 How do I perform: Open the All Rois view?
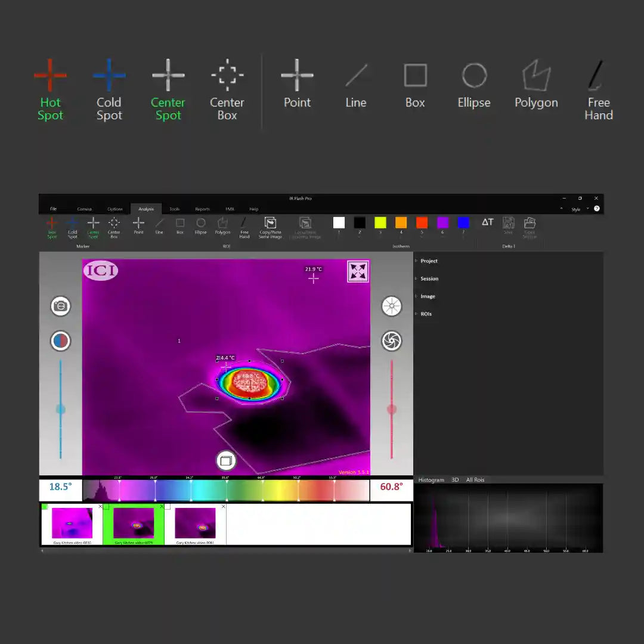click(475, 480)
